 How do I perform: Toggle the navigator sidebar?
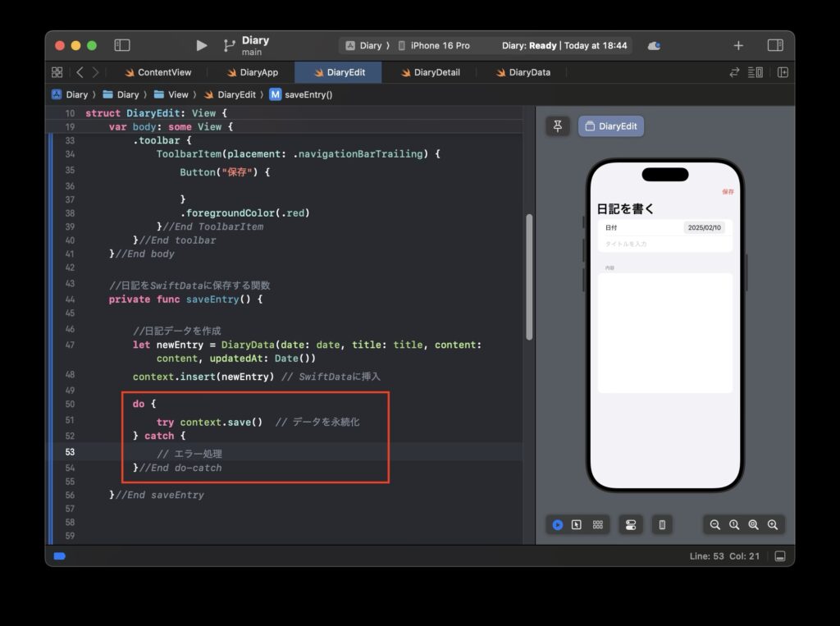pyautogui.click(x=122, y=46)
